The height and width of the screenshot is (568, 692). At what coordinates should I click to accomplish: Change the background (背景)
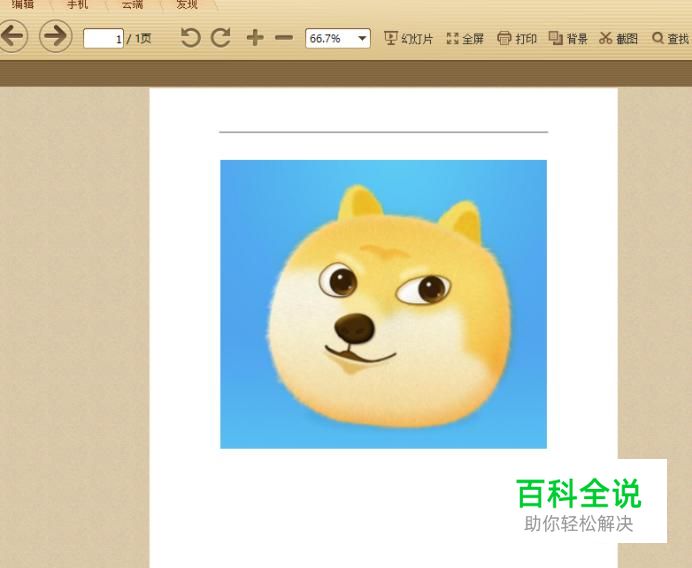pos(568,39)
